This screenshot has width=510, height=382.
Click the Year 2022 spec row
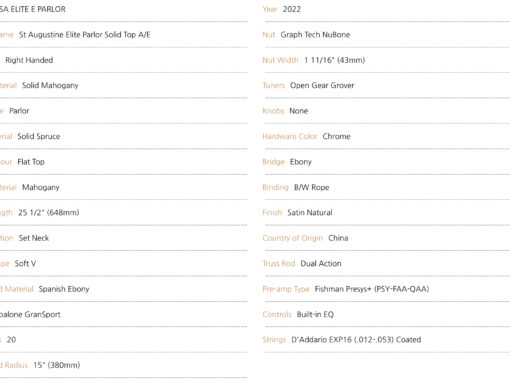coord(386,9)
